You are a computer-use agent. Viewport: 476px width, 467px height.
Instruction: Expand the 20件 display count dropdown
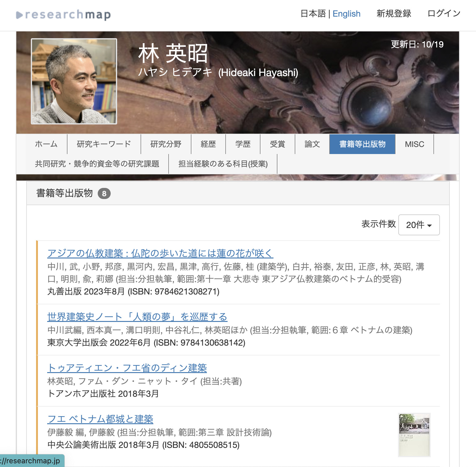click(419, 225)
